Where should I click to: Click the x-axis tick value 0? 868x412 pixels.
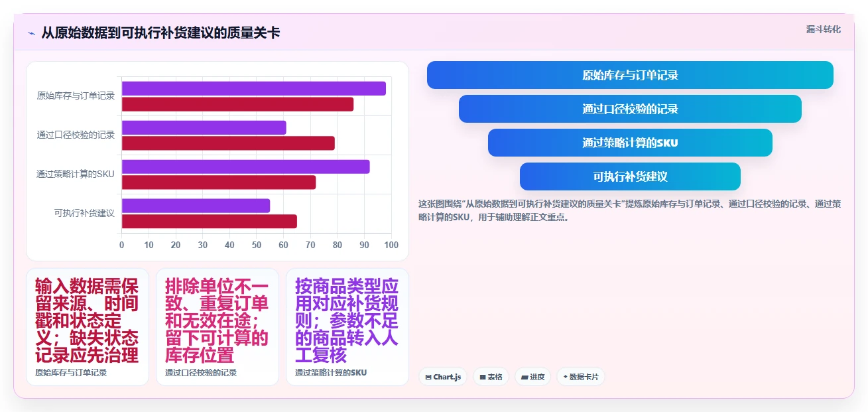point(121,245)
